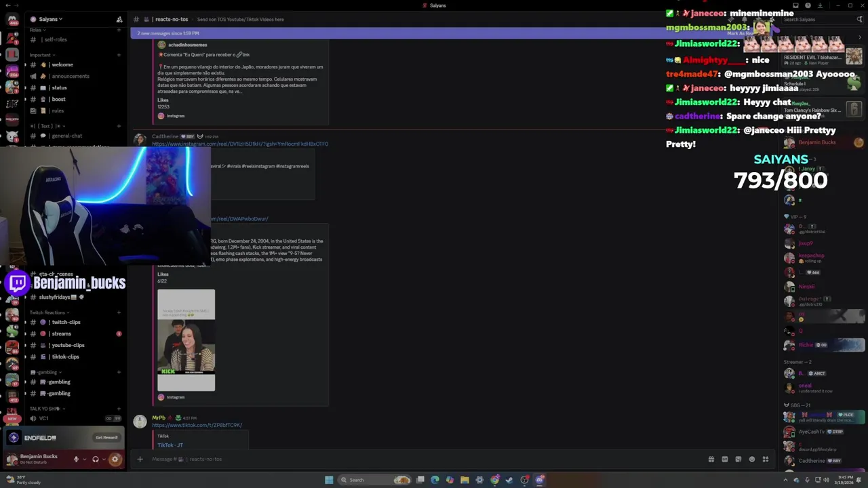Open the Instagram embed video thumbnail
The width and height of the screenshot is (868, 488).
(186, 340)
